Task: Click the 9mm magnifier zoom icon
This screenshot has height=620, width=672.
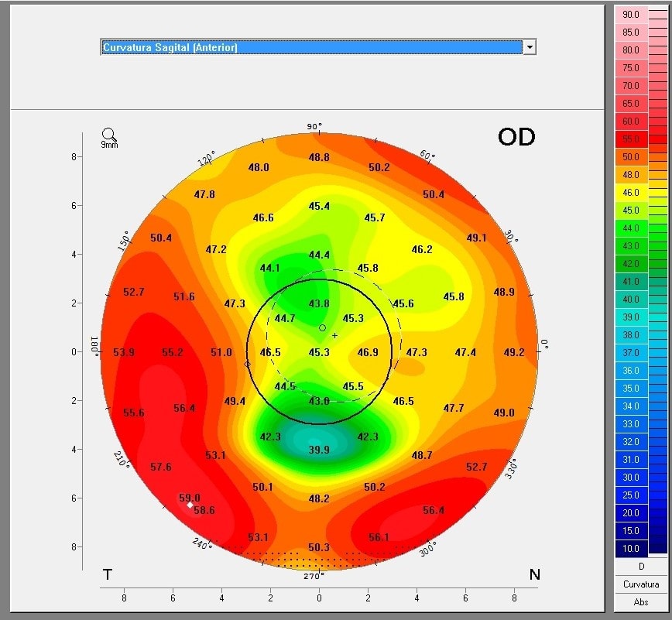Action: [109, 138]
